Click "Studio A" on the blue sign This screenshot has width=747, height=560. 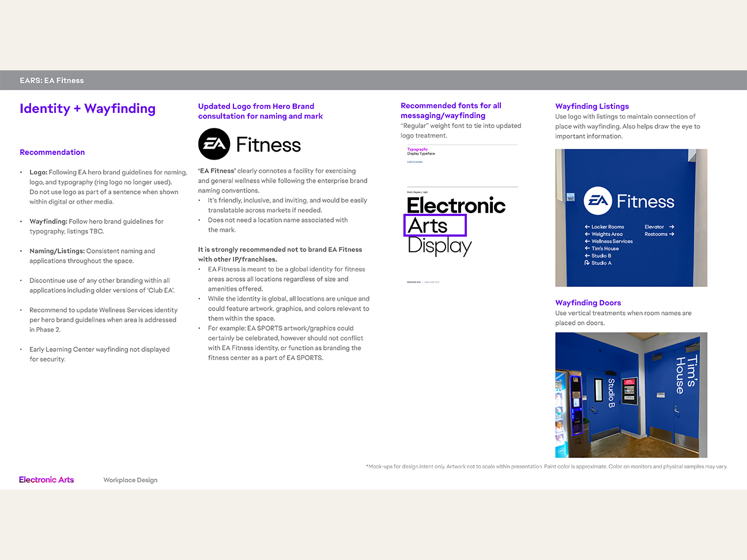602,263
